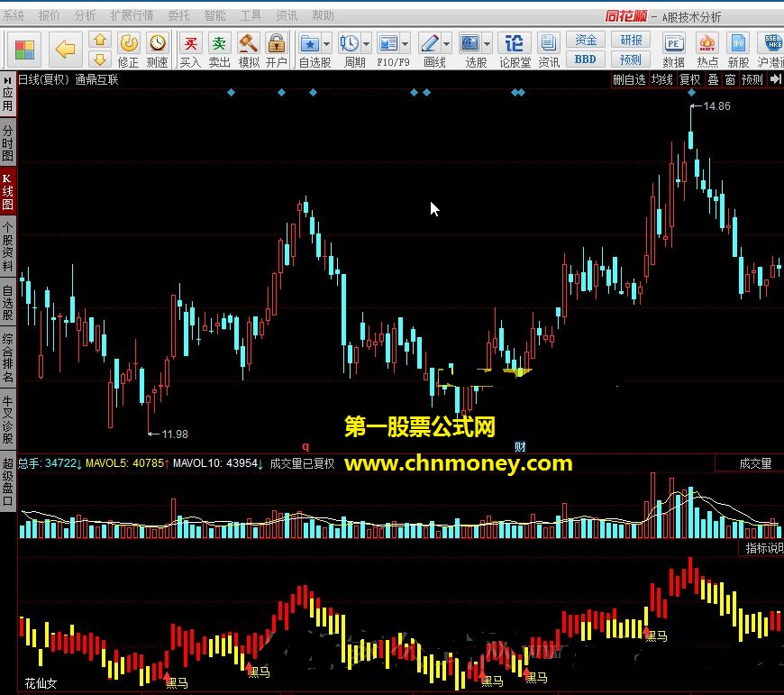Click the 预测 forecast toolbar button
Screen dimensions: 784x695
click(631, 59)
